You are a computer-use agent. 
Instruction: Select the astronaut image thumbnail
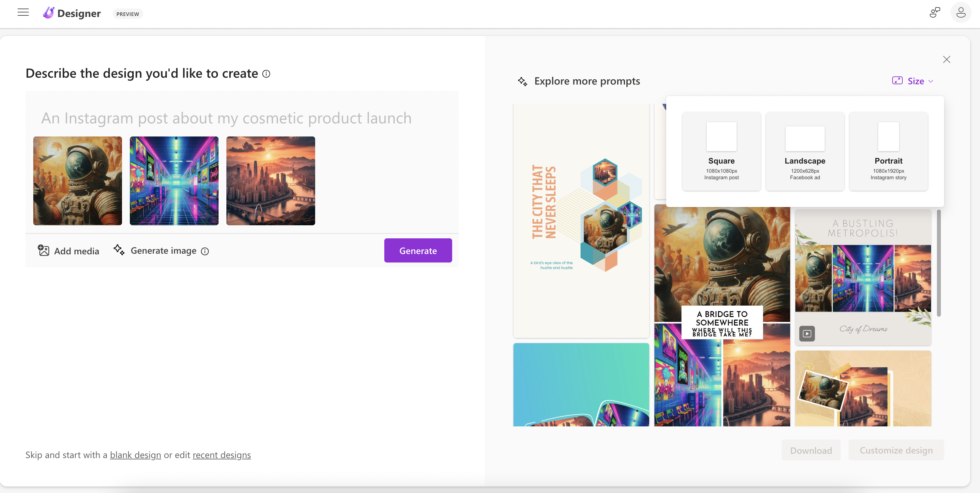(78, 181)
